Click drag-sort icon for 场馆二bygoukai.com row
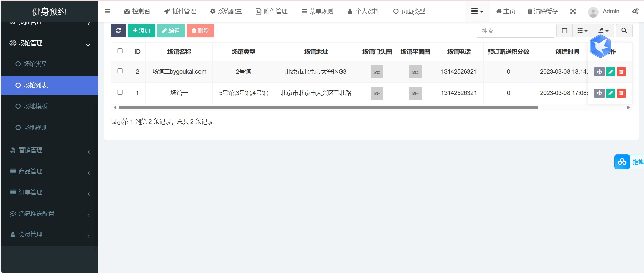 (599, 72)
